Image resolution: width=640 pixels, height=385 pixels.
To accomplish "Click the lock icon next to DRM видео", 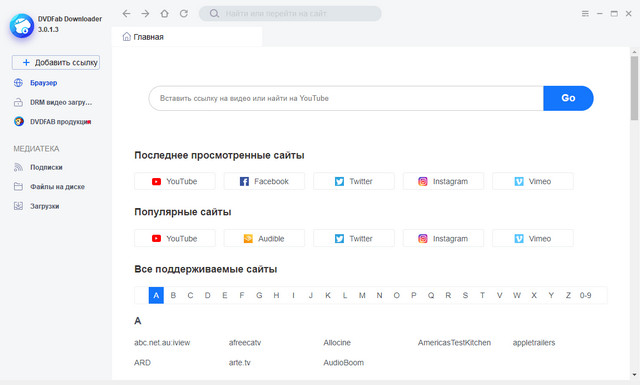I will point(18,102).
